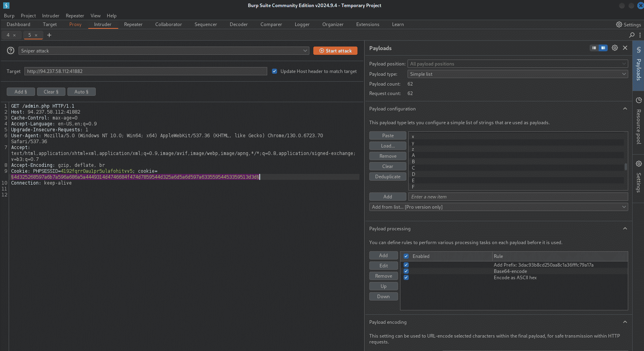The width and height of the screenshot is (644, 351).
Task: Toggle Update Host header to match target
Action: coord(274,71)
